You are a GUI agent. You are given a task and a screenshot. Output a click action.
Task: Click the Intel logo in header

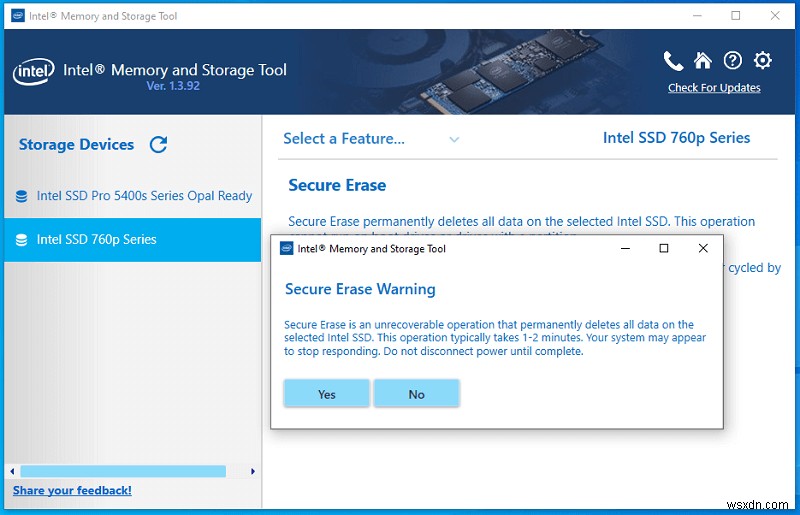32,72
